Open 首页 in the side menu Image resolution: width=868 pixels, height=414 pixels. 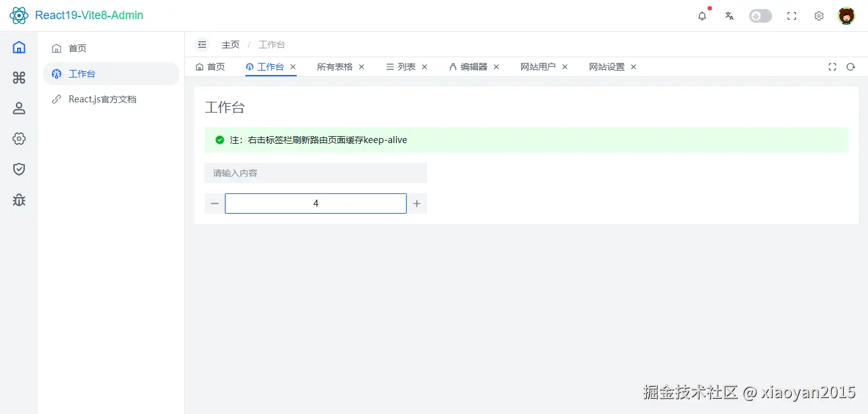(111, 48)
